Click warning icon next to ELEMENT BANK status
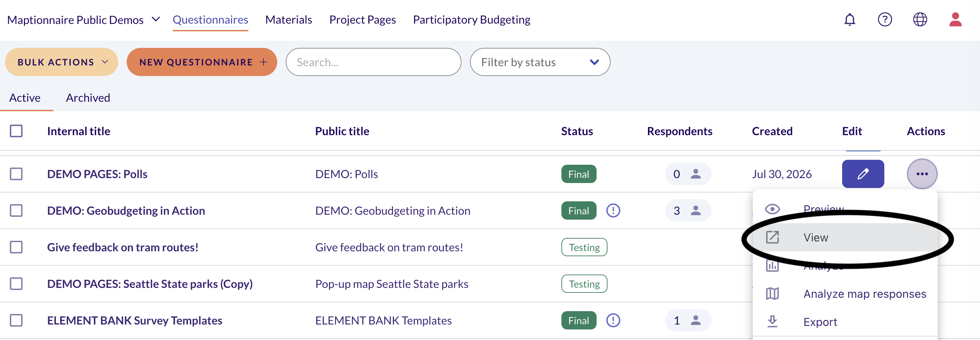Image resolution: width=980 pixels, height=340 pixels. coord(613,320)
